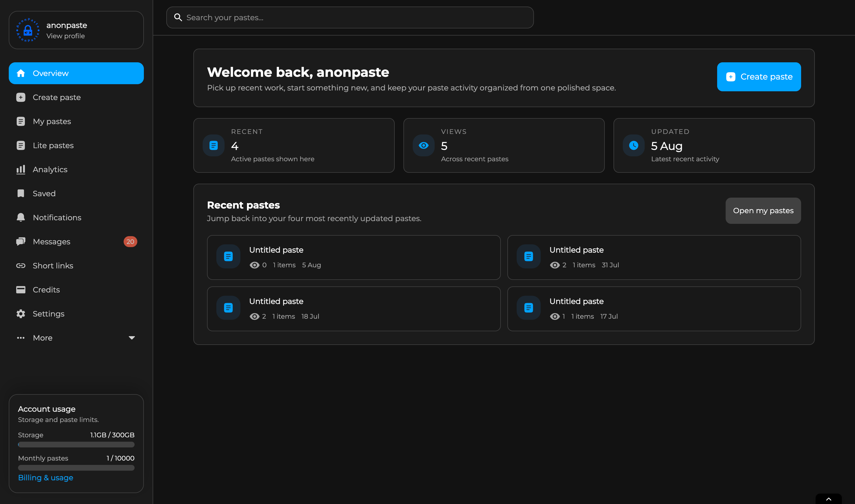Click document icon of the 17 Jul paste
Screen dimensions: 855x504
(528, 308)
